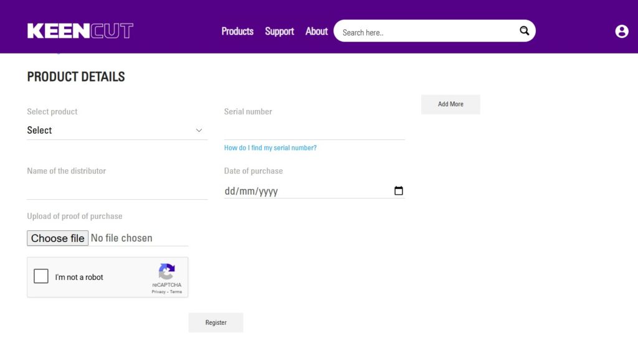Click into the Search here box
Viewport: 638px width, 364px height.
[427, 32]
